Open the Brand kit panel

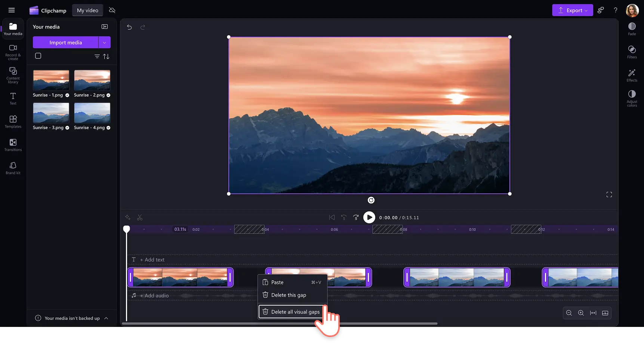(13, 167)
